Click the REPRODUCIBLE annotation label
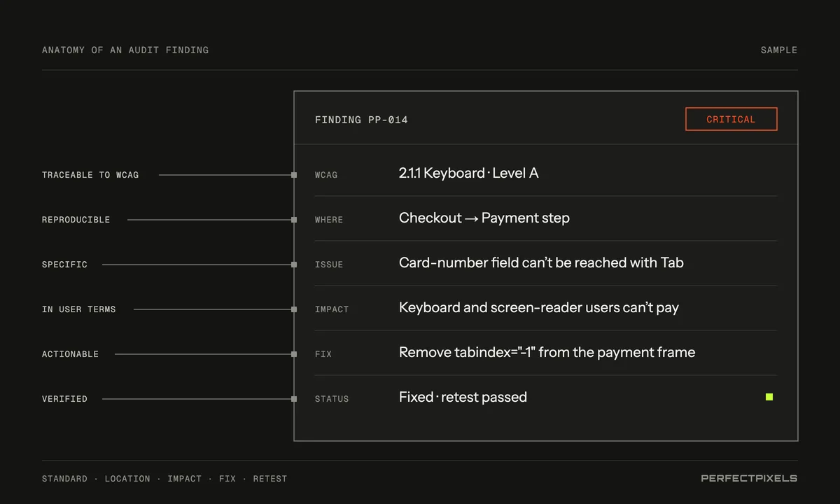The image size is (840, 504). (76, 220)
